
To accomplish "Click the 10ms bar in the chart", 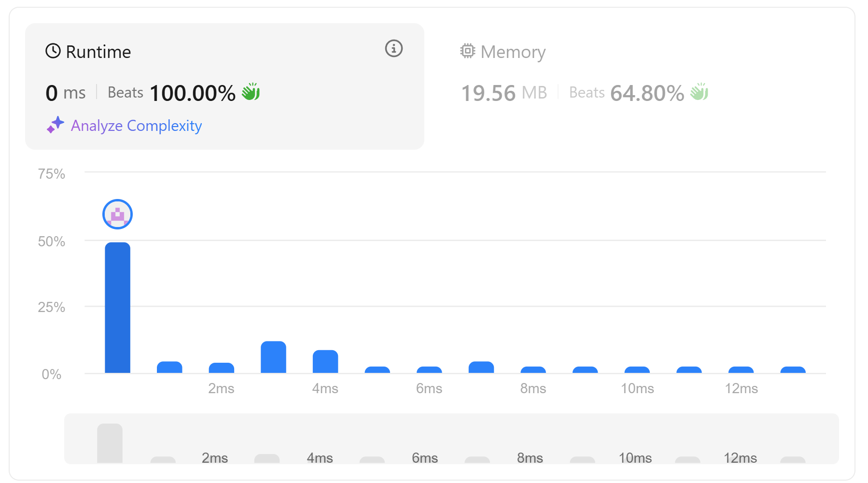I will (637, 370).
